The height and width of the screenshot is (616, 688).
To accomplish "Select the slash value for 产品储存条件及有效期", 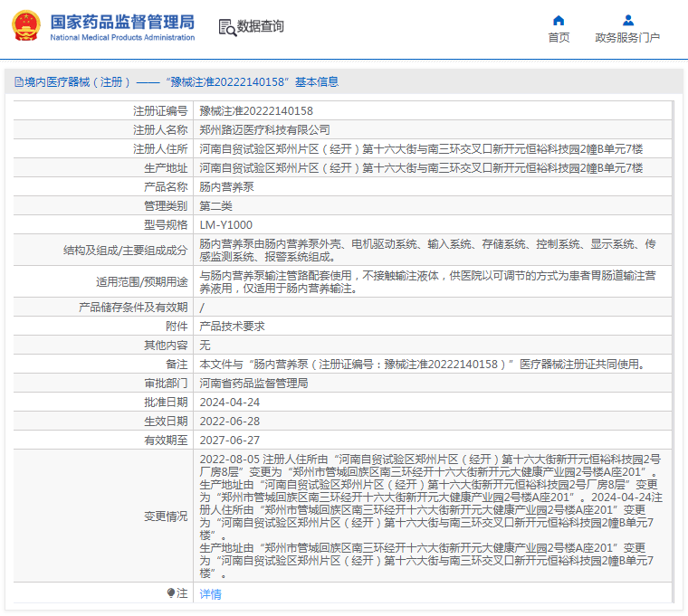I will pos(202,308).
